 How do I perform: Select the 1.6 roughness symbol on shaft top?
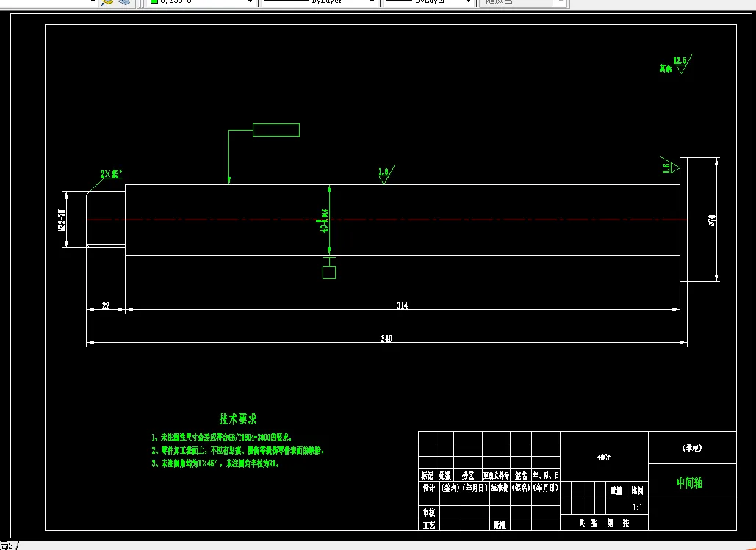point(386,174)
